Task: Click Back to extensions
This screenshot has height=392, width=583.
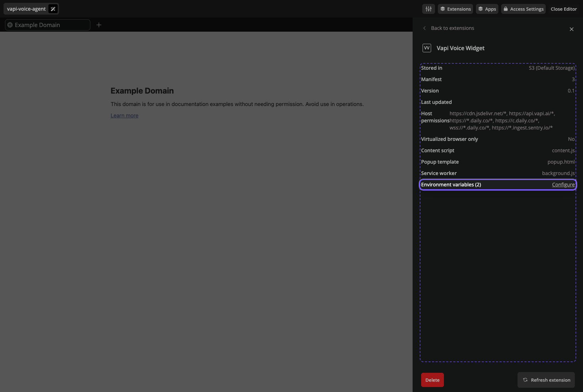Action: coord(452,28)
